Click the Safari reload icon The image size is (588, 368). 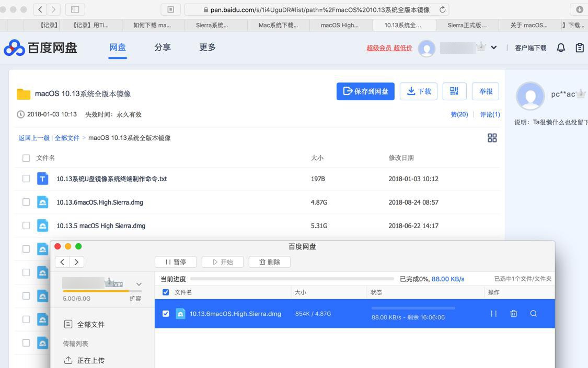coord(443,9)
